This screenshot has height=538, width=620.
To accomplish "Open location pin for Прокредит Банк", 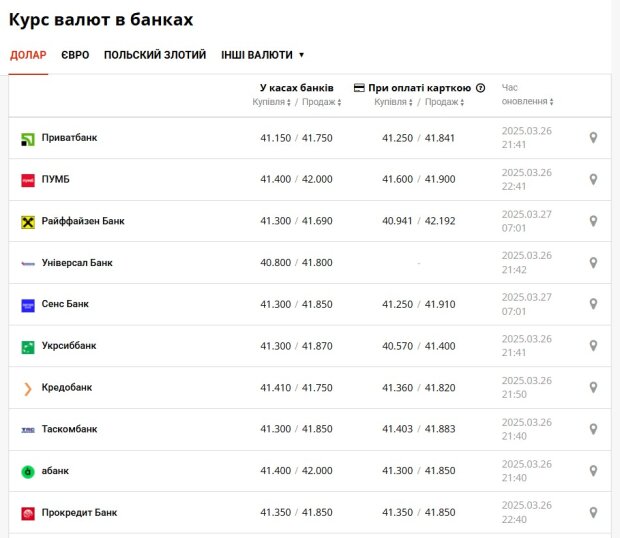I will 593,513.
